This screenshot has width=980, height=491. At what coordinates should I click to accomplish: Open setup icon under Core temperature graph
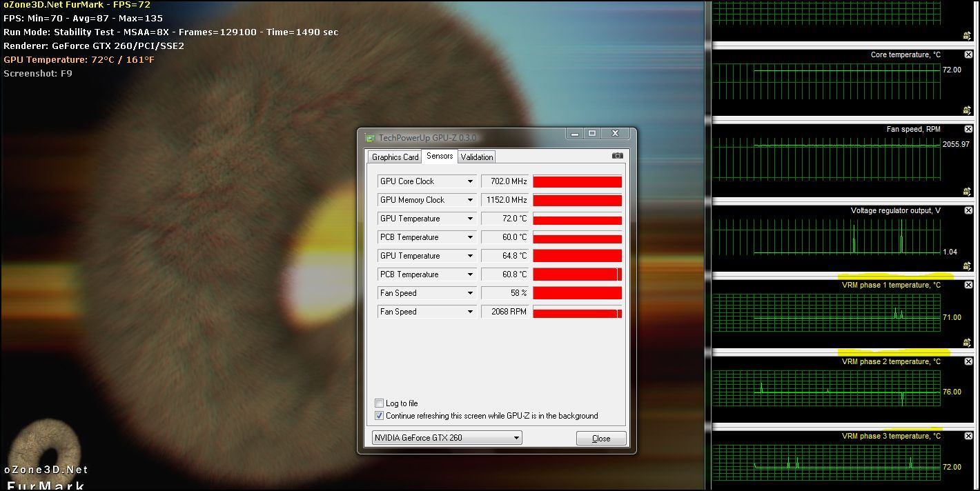968,110
